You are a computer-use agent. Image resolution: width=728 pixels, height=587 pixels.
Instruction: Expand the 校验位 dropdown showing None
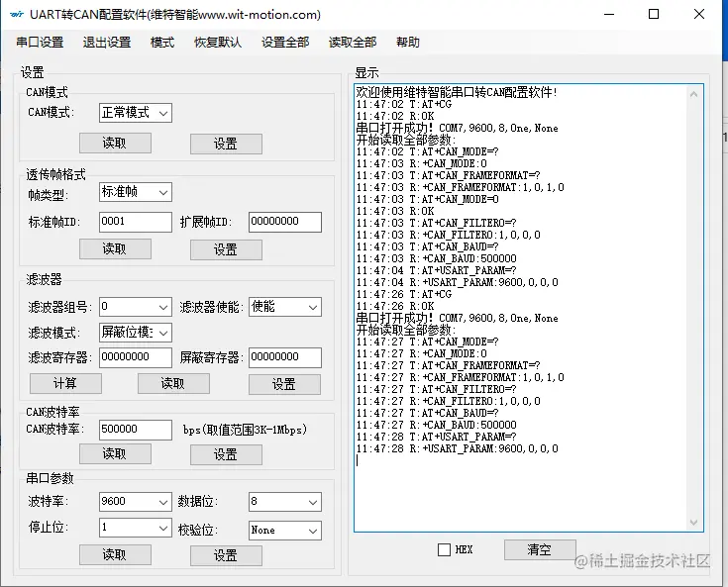point(285,531)
